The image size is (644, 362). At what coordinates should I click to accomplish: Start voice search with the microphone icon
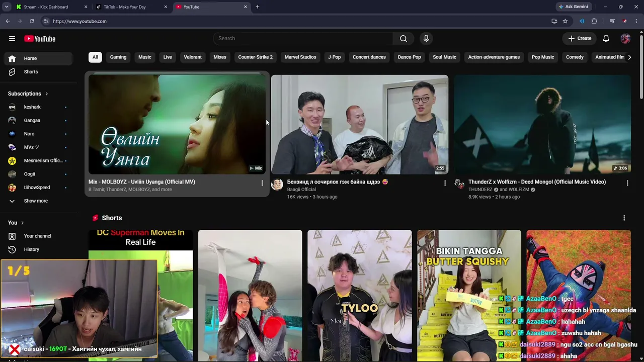pos(426,39)
